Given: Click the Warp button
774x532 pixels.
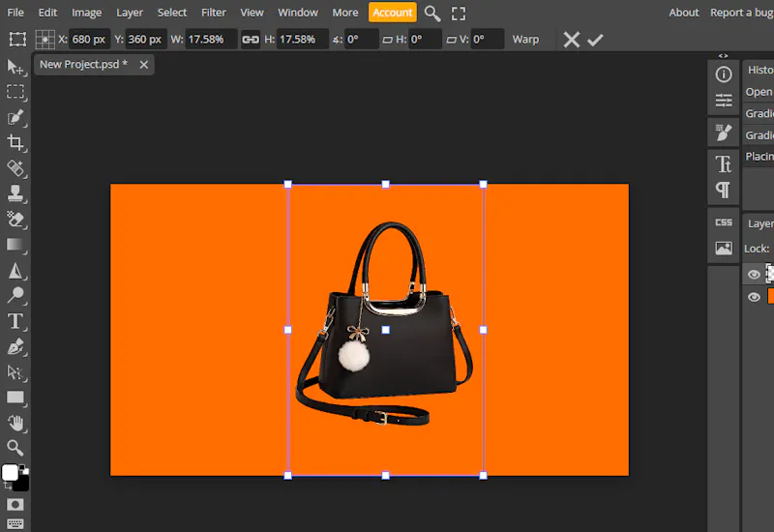Looking at the screenshot, I should point(525,40).
